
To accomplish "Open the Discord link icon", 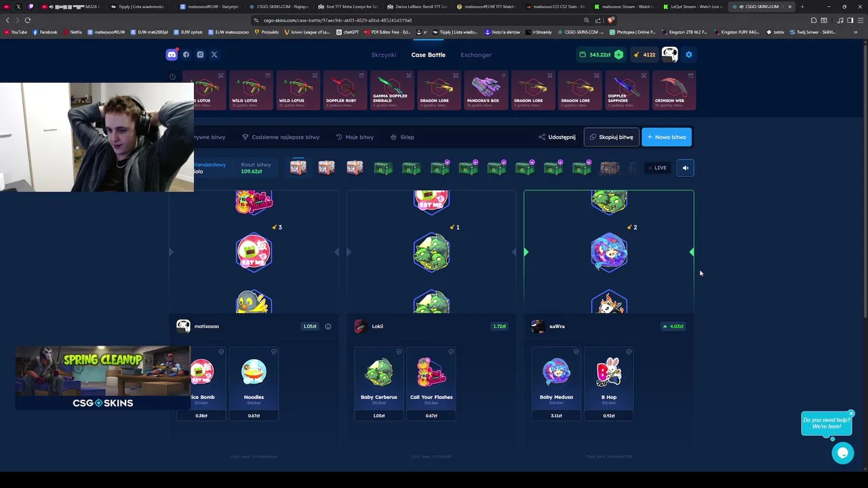I will coord(172,55).
